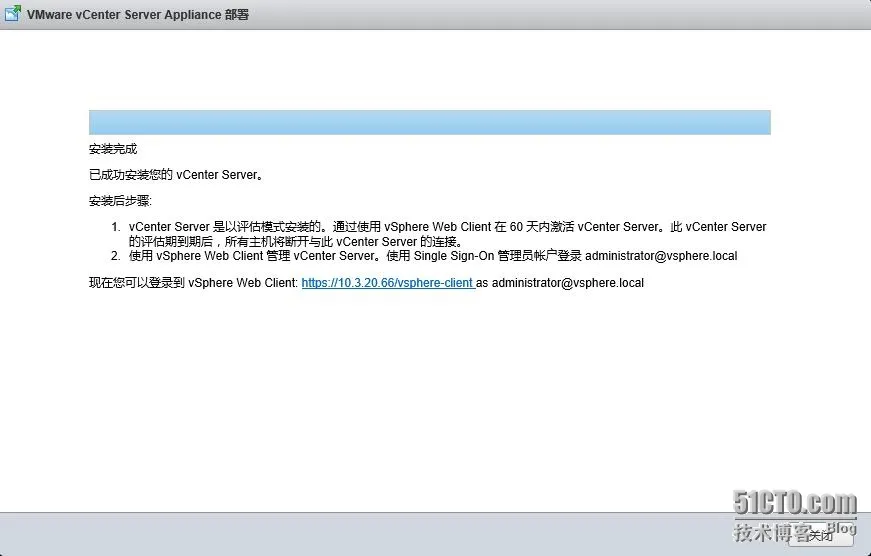The width and height of the screenshot is (871, 556).
Task: Click the 关闭 (Close) button
Action: [x=820, y=535]
